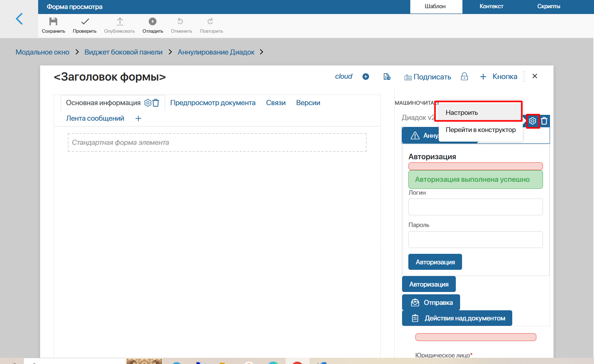Image resolution: width=594 pixels, height=364 pixels.
Task: Click the Авторизация section heading
Action: (432, 157)
